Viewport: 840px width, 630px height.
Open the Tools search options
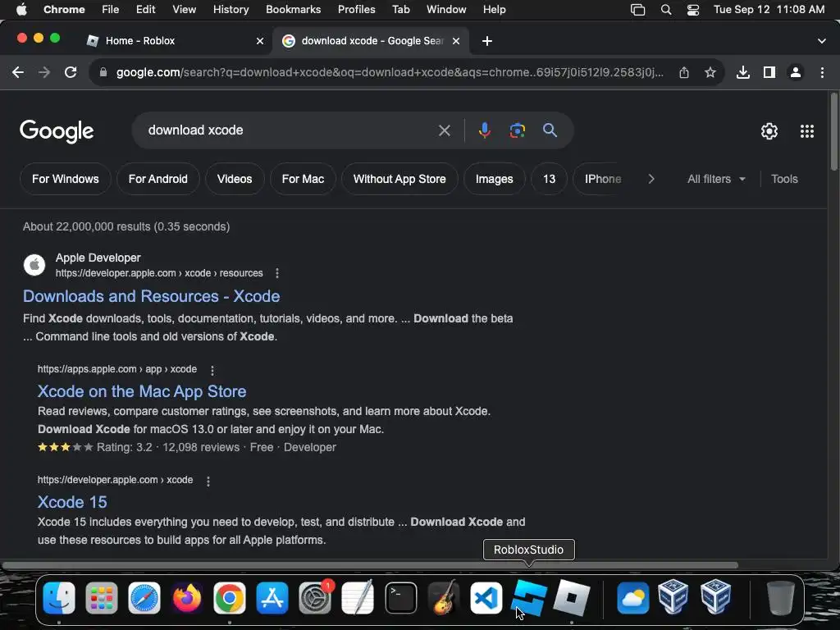[x=784, y=179]
